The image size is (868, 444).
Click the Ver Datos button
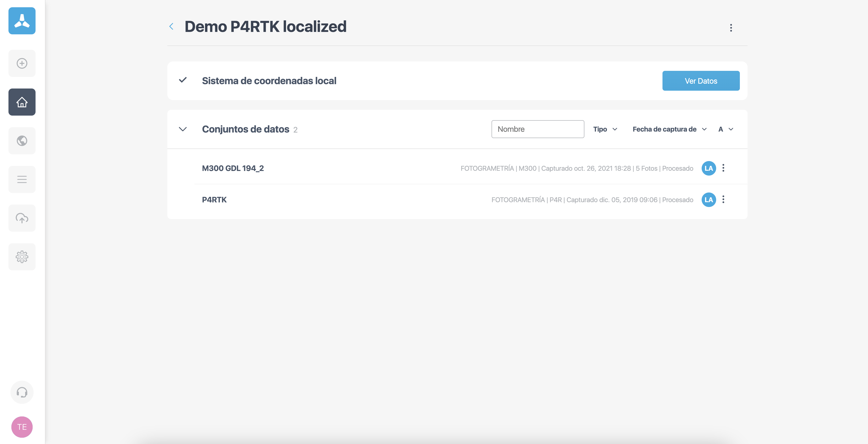click(x=701, y=81)
